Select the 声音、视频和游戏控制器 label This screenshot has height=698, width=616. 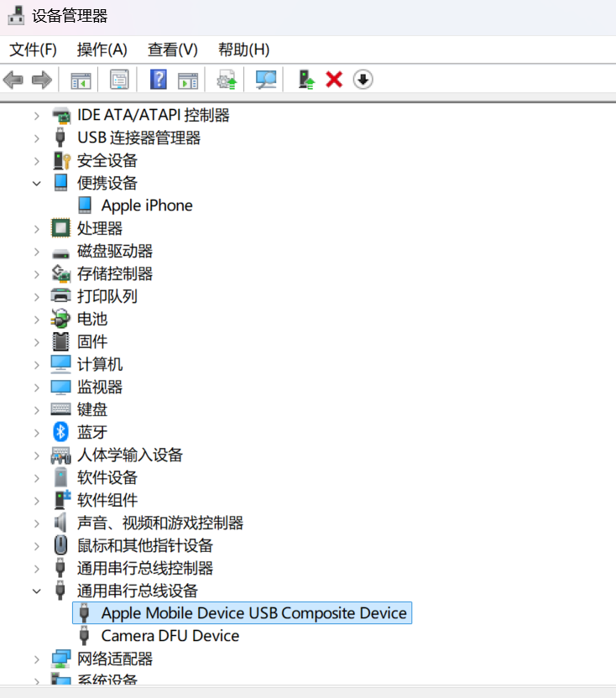pos(160,523)
